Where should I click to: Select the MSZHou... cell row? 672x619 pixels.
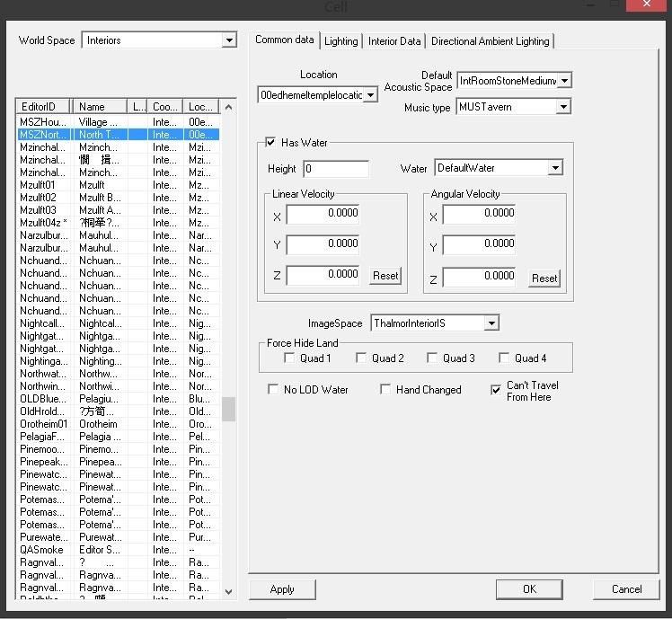(119, 122)
